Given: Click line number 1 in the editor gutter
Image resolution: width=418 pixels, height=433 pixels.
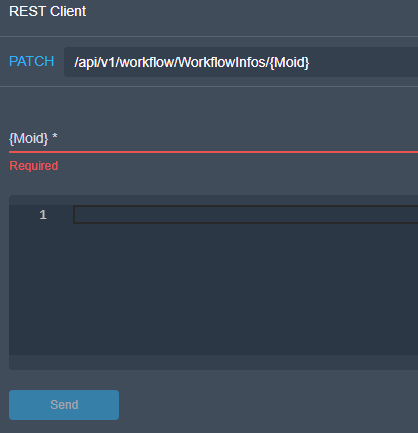Looking at the screenshot, I should point(43,215).
